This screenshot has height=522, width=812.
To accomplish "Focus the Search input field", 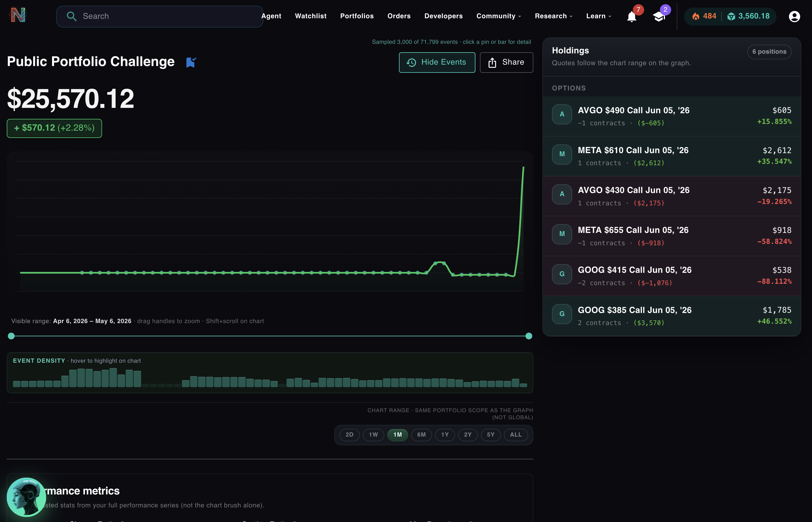I will point(160,16).
